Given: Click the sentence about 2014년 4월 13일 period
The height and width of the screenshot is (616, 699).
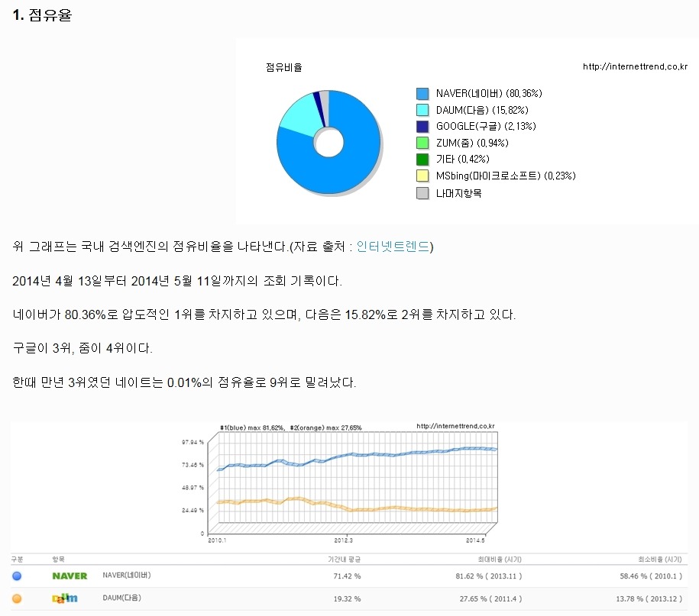Looking at the screenshot, I should coord(177,281).
